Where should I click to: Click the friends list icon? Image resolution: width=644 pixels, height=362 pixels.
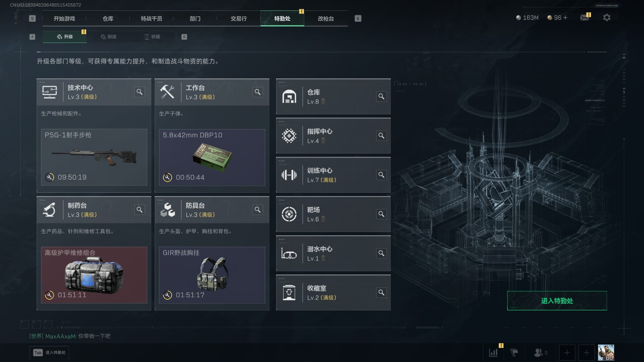point(538,353)
